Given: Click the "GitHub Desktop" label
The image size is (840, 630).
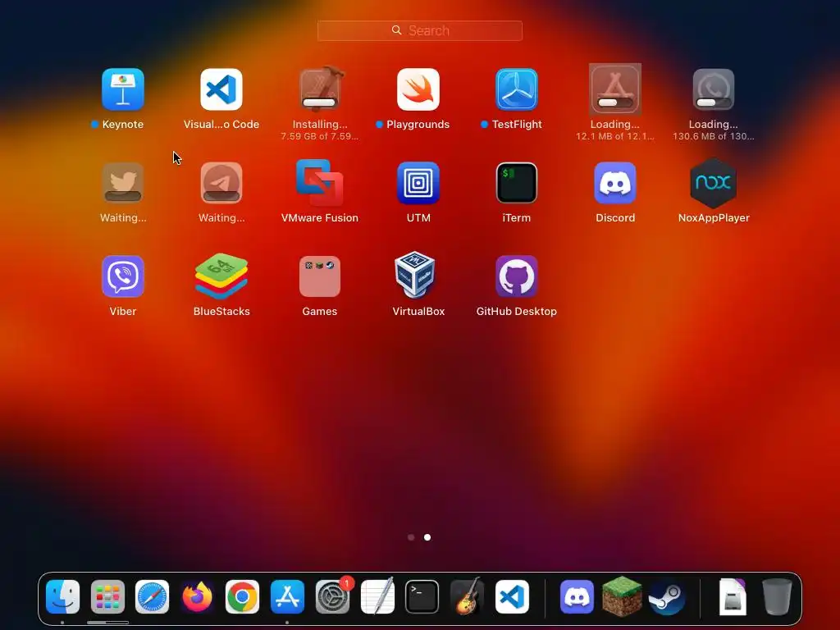Looking at the screenshot, I should click(x=517, y=311).
